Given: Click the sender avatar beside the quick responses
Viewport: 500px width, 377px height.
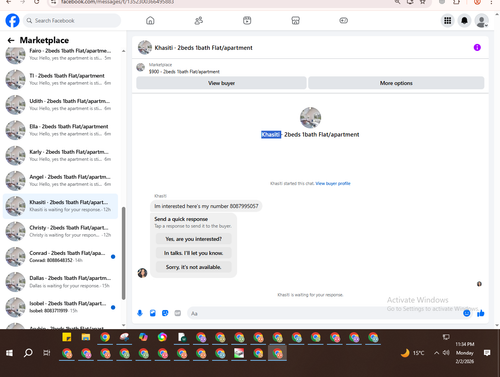Looking at the screenshot, I should [142, 273].
